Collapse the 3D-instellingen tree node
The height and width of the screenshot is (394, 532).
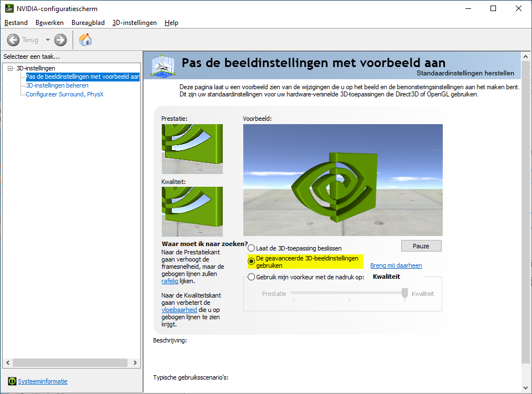pyautogui.click(x=11, y=68)
